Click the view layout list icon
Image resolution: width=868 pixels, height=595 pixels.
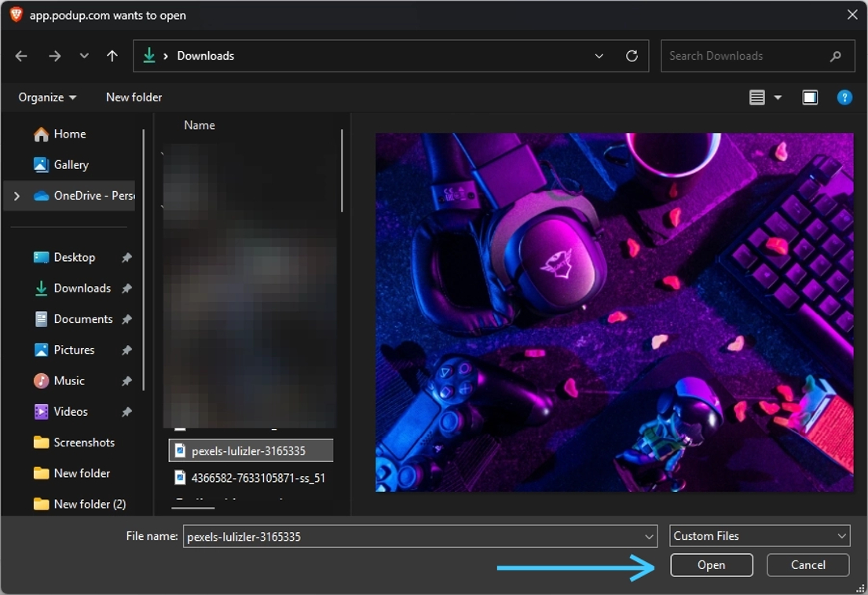click(756, 97)
